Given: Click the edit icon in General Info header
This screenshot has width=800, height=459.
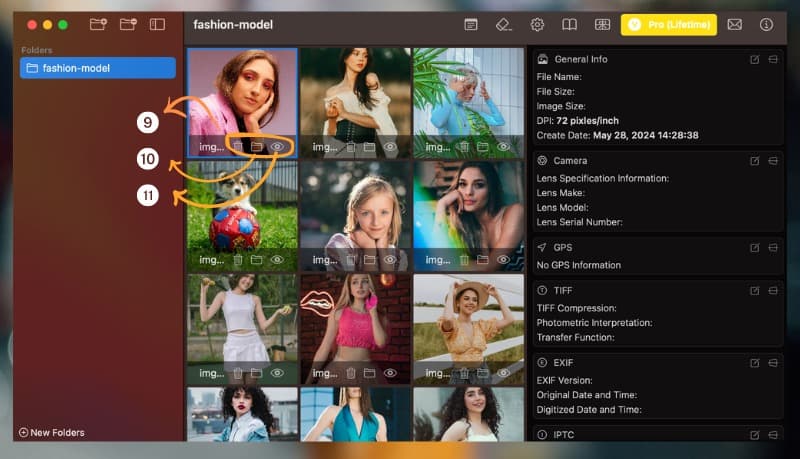Looking at the screenshot, I should (755, 60).
